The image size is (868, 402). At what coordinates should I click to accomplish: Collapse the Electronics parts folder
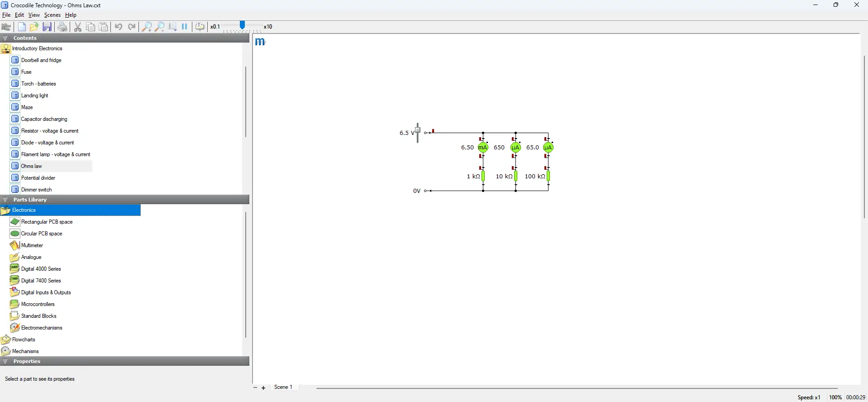[6, 210]
